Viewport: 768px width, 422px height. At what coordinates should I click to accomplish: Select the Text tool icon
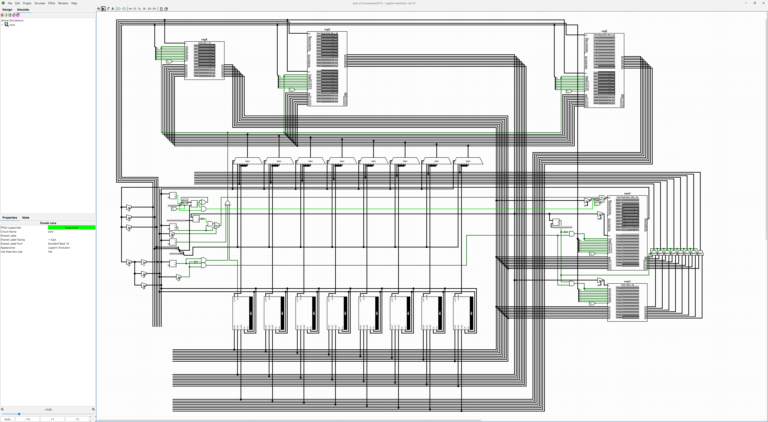point(113,8)
